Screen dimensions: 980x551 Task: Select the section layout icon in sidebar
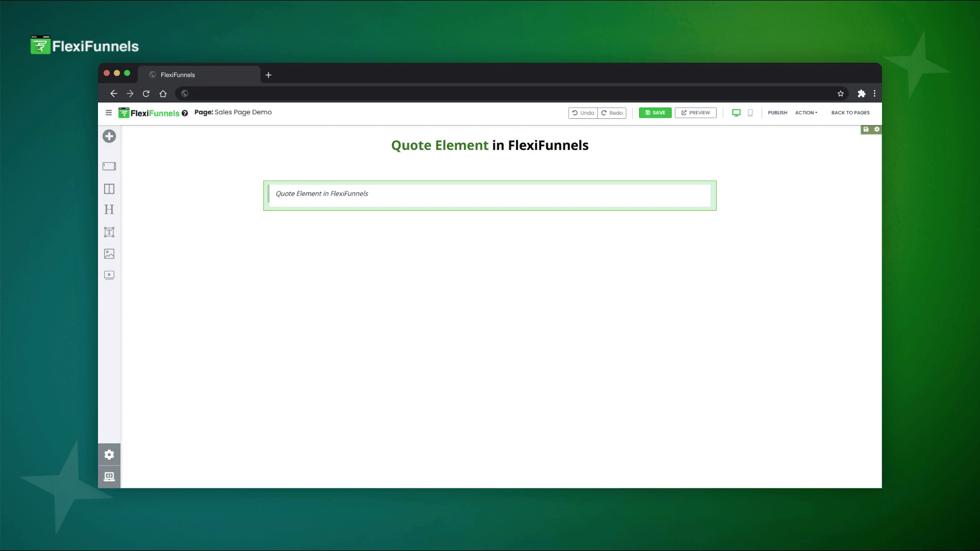[x=109, y=166]
